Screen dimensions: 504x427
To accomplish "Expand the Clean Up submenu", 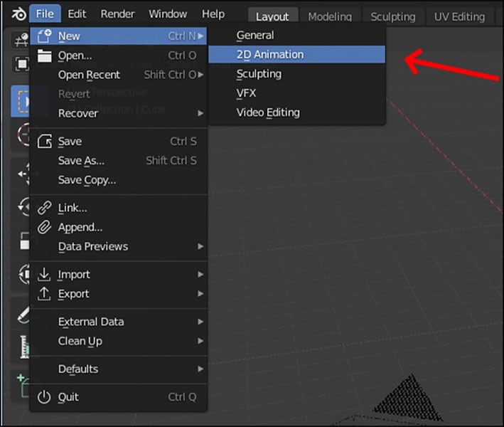I will (x=119, y=341).
